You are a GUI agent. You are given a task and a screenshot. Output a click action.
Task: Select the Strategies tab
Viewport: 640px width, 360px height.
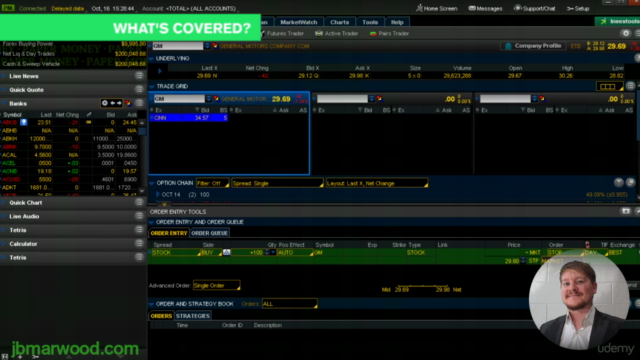pyautogui.click(x=193, y=316)
